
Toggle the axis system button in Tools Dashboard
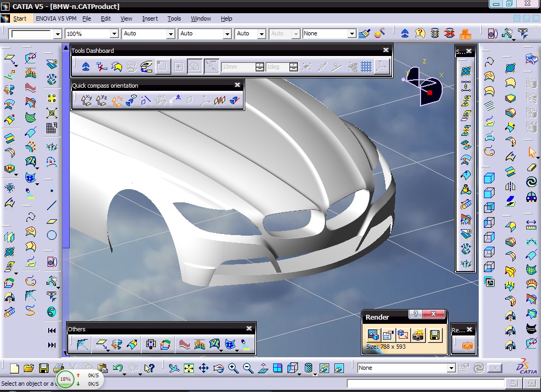pos(381,66)
